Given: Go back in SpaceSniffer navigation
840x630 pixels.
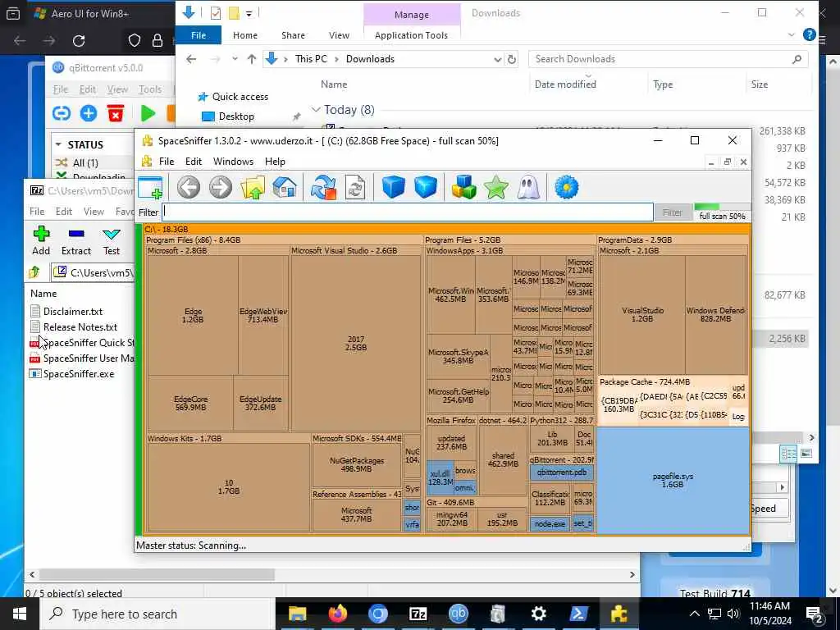Looking at the screenshot, I should [x=189, y=188].
